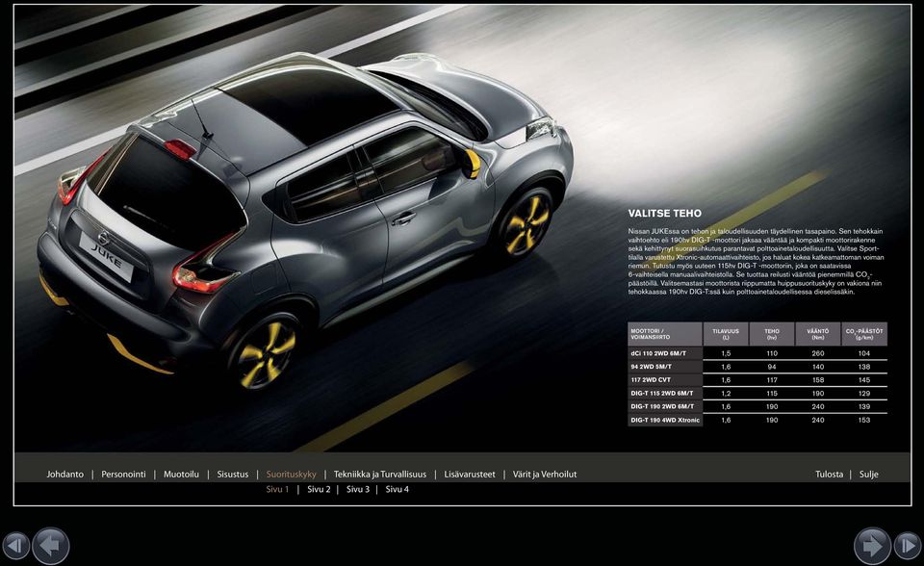Click torque 190 in the DIG-T 115 row

coord(818,394)
